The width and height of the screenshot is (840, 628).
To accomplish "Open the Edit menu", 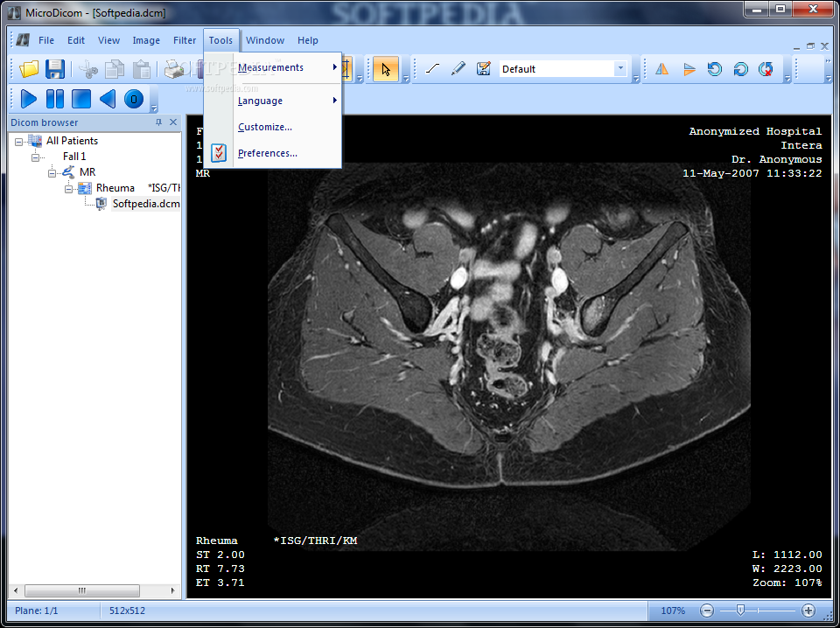I will pyautogui.click(x=76, y=40).
